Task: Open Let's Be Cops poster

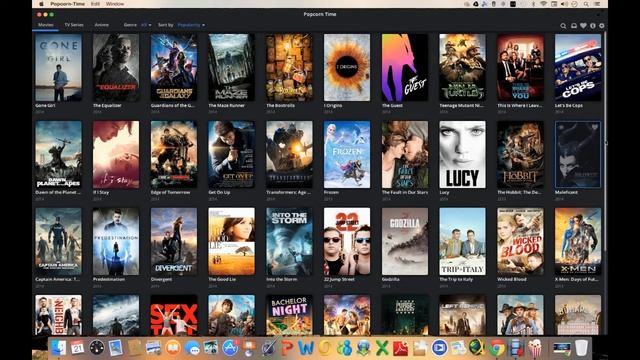Action: [x=578, y=67]
